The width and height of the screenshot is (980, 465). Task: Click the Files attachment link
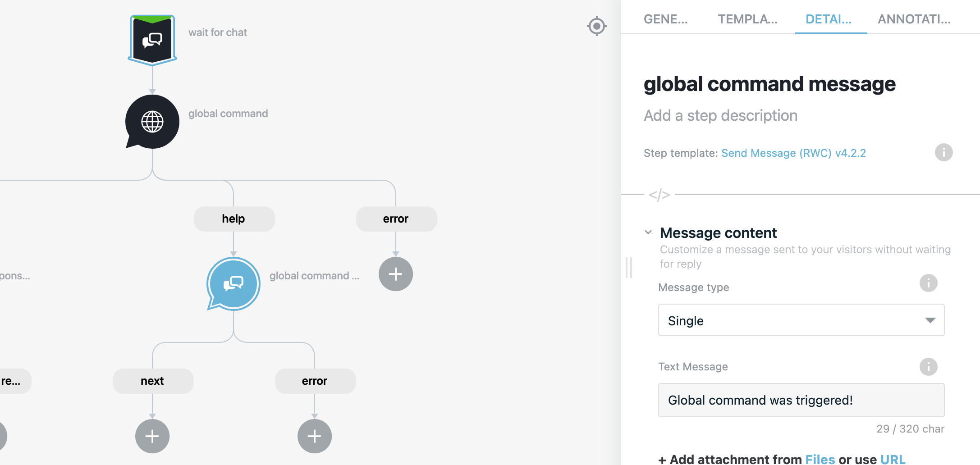point(820,459)
